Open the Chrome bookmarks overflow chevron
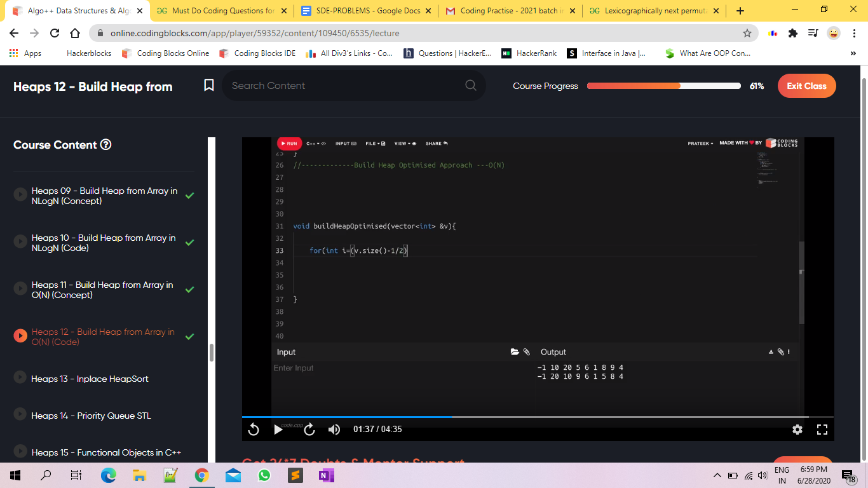868x488 pixels. pos(853,53)
